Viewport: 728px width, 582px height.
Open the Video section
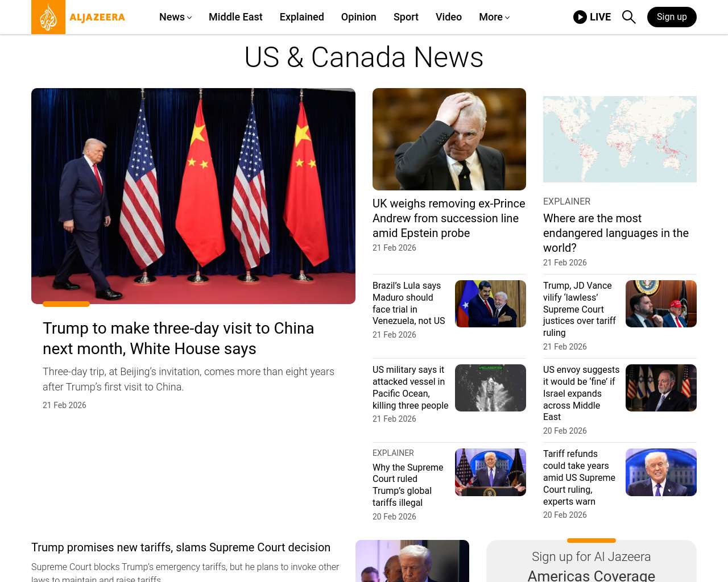click(448, 17)
